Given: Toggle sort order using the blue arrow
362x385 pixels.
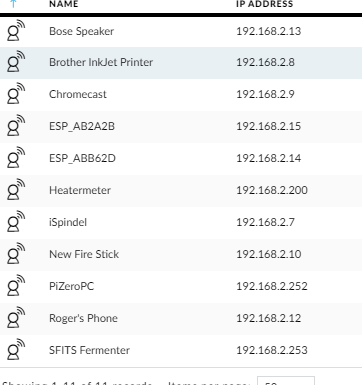Looking at the screenshot, I should 13,4.
